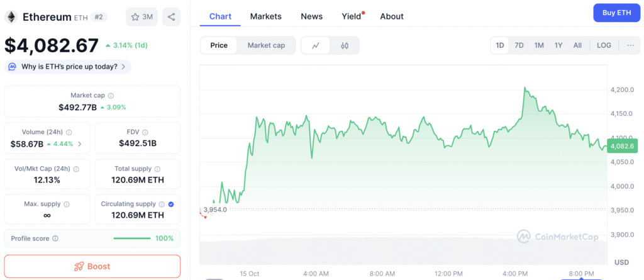Click the Volume (24h) info icon

69,133
